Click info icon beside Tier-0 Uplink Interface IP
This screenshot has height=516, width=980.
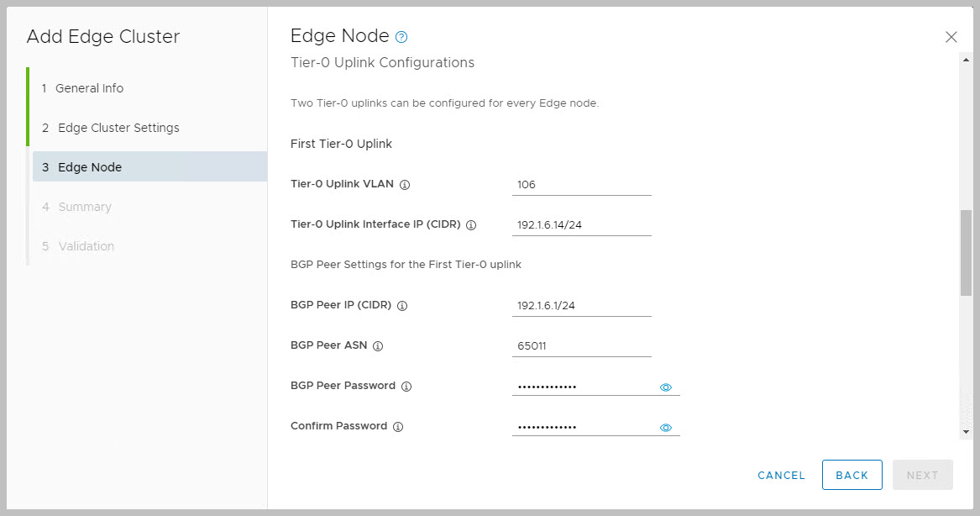tap(471, 225)
